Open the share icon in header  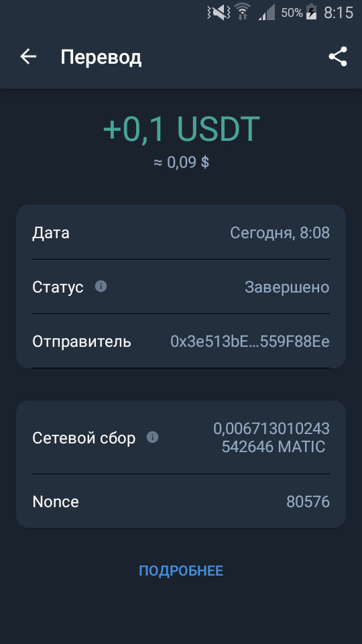[x=338, y=56]
